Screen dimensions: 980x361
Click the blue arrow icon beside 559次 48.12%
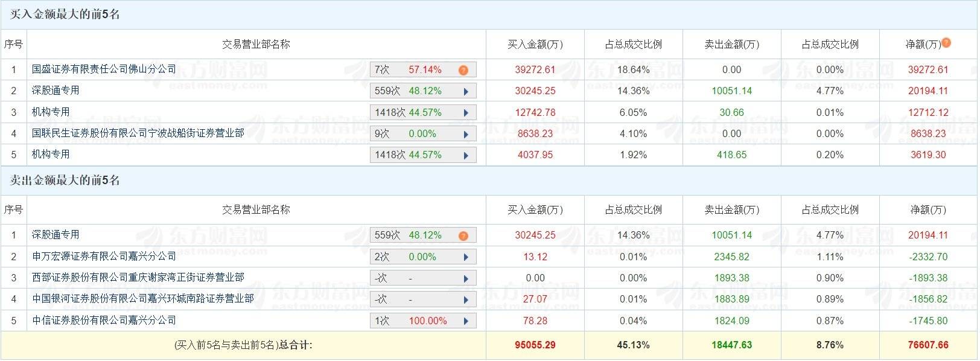pos(466,91)
